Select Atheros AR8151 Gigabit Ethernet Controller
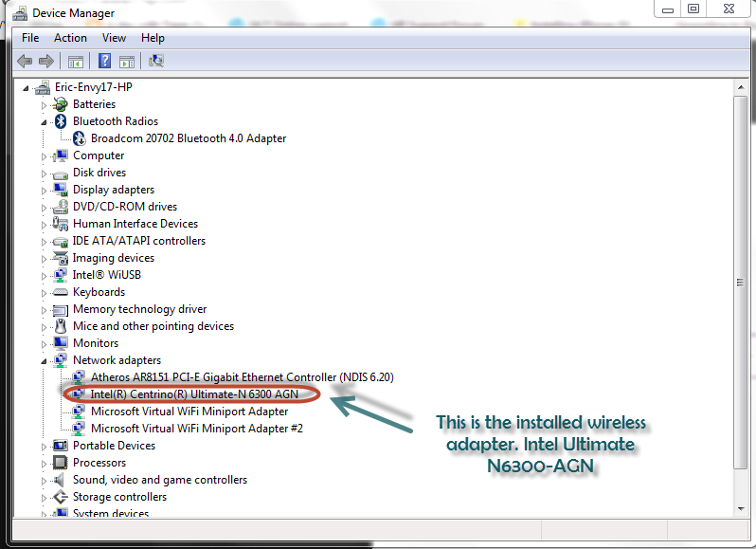Viewport: 756px width, 549px height. (x=242, y=377)
